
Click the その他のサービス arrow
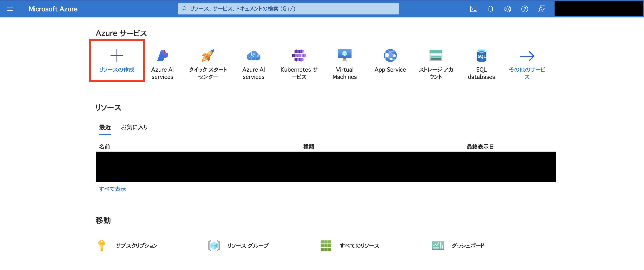(527, 56)
